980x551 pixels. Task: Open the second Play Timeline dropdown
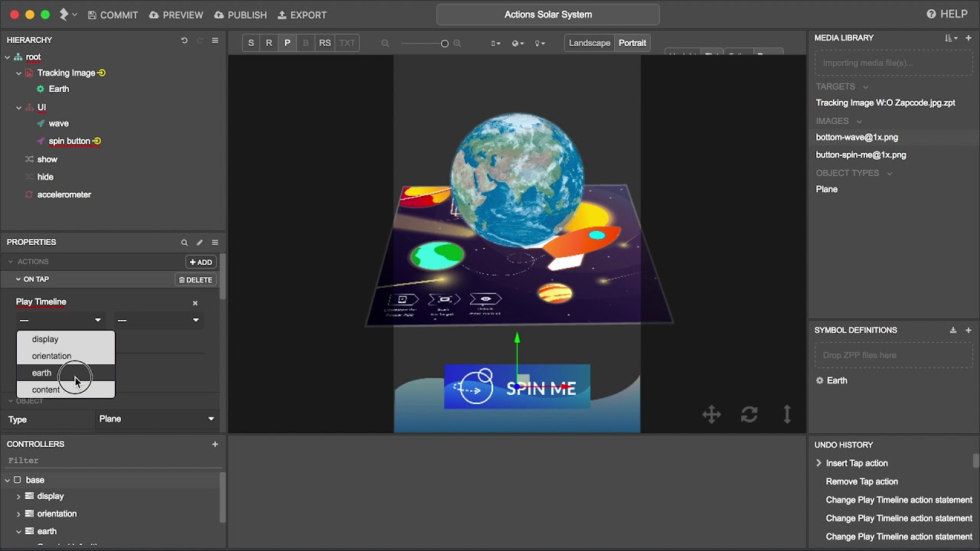(158, 320)
